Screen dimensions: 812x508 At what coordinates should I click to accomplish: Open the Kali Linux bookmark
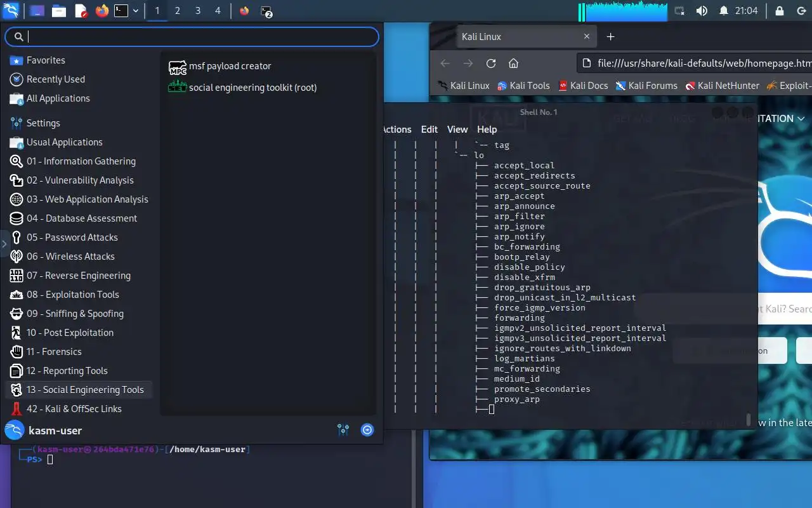tap(464, 86)
